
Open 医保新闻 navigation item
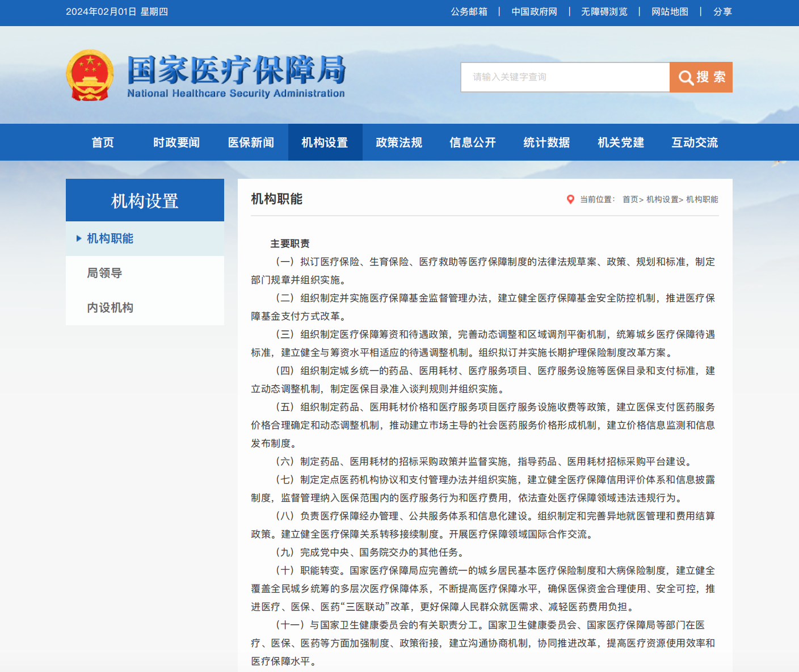pos(251,142)
